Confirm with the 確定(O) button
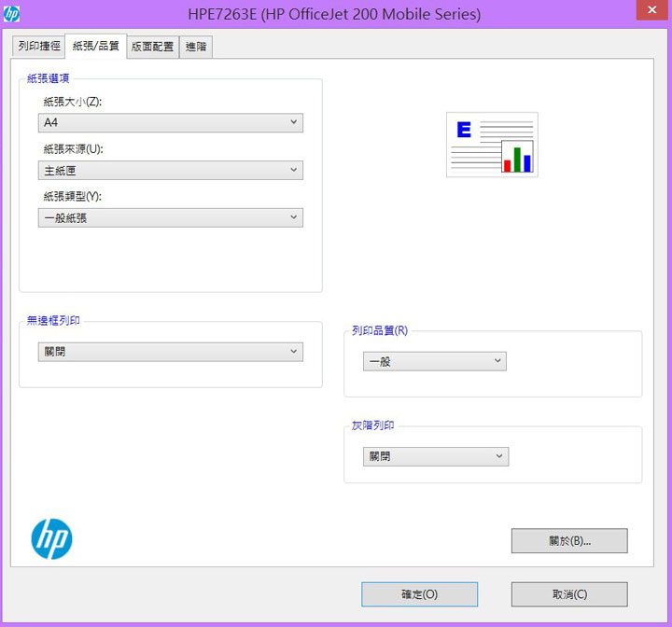 pos(420,594)
